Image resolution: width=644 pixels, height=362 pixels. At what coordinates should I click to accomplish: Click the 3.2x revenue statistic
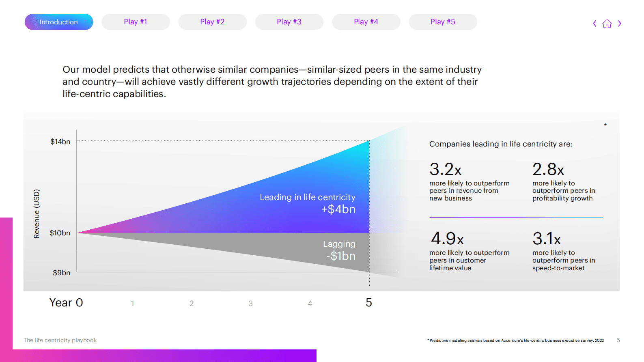point(446,170)
